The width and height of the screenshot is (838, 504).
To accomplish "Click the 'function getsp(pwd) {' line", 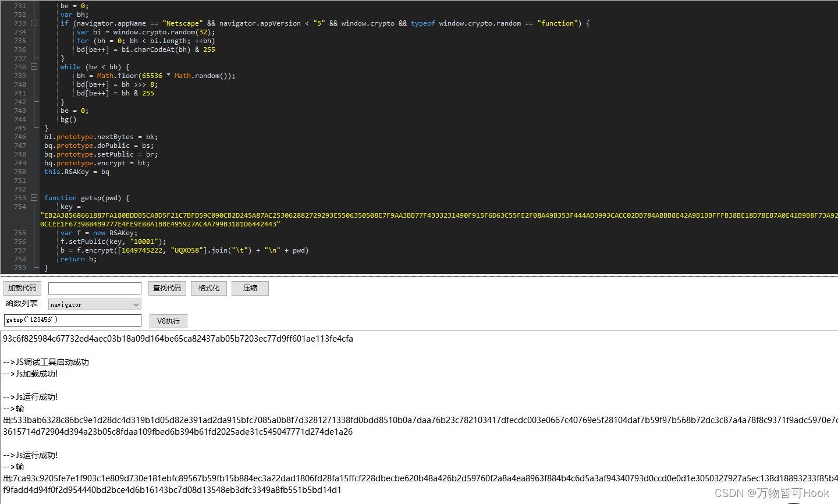I will pyautogui.click(x=87, y=198).
